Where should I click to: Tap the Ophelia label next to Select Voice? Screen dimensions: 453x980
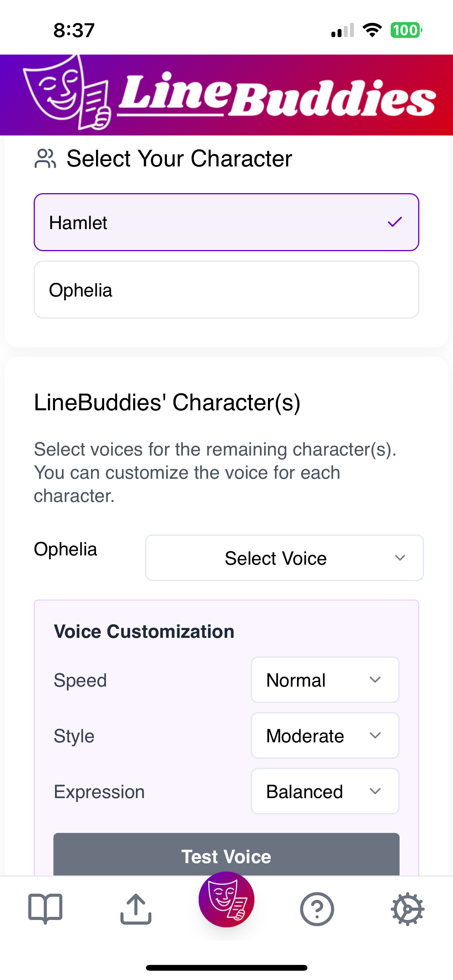click(65, 549)
